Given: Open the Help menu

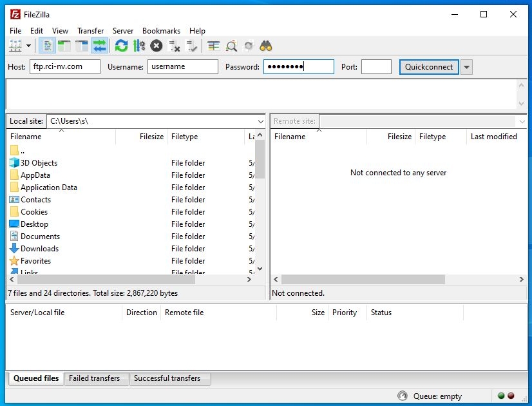Looking at the screenshot, I should 197,30.
